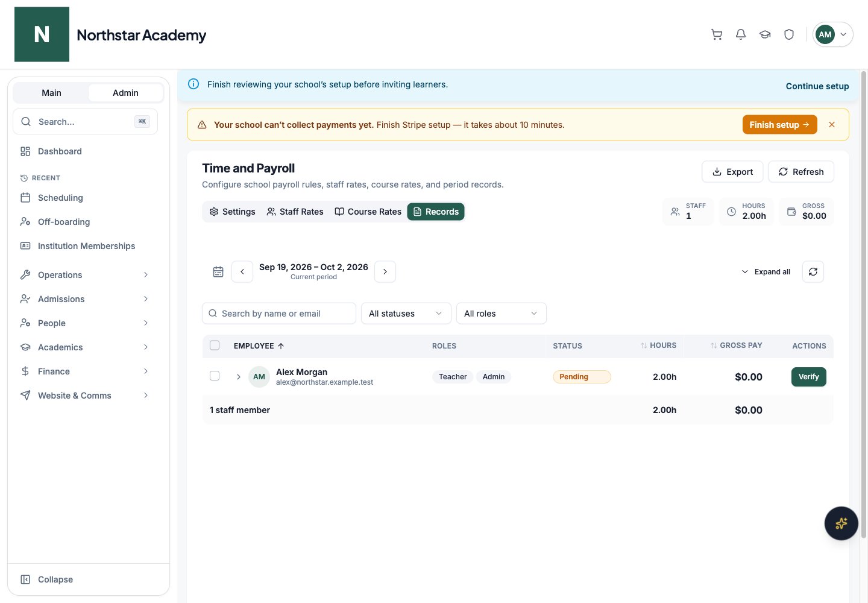Screen dimensions: 868x603
Task: Switch sidebar to Admin view
Action: point(125,93)
